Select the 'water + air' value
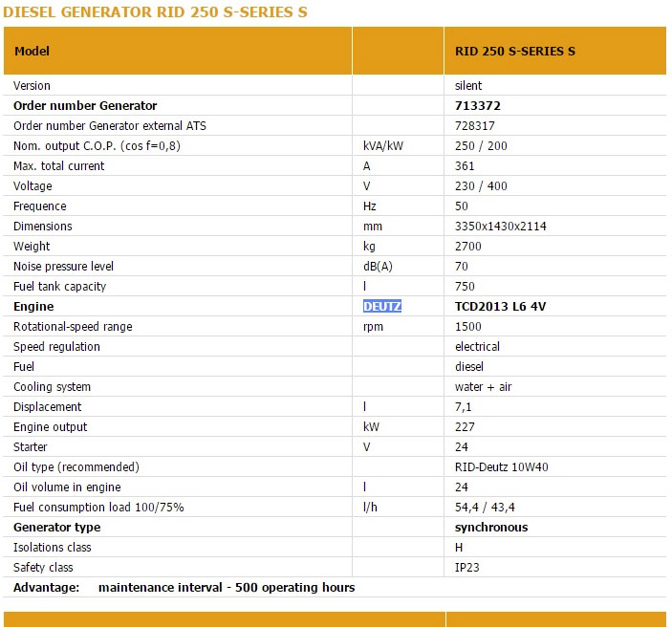 click(483, 387)
